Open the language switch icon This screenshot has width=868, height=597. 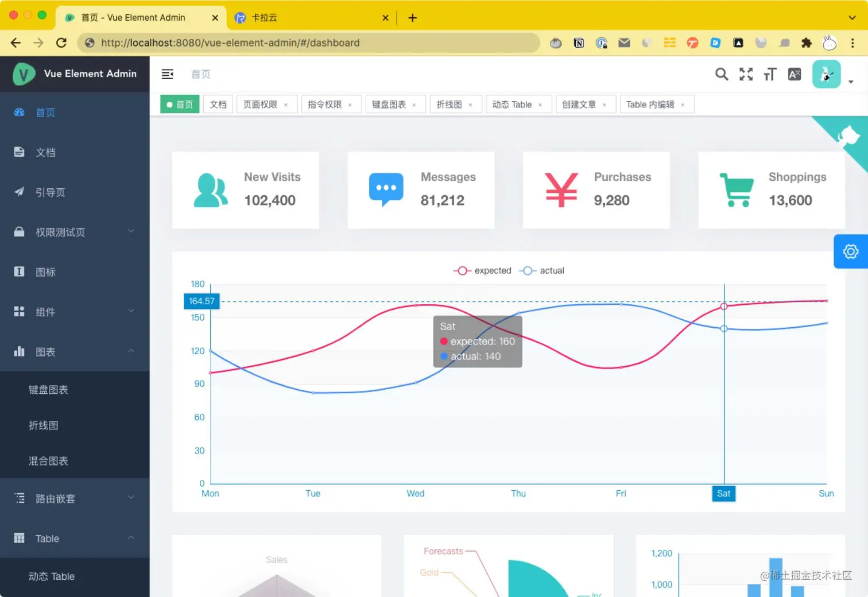pyautogui.click(x=795, y=74)
